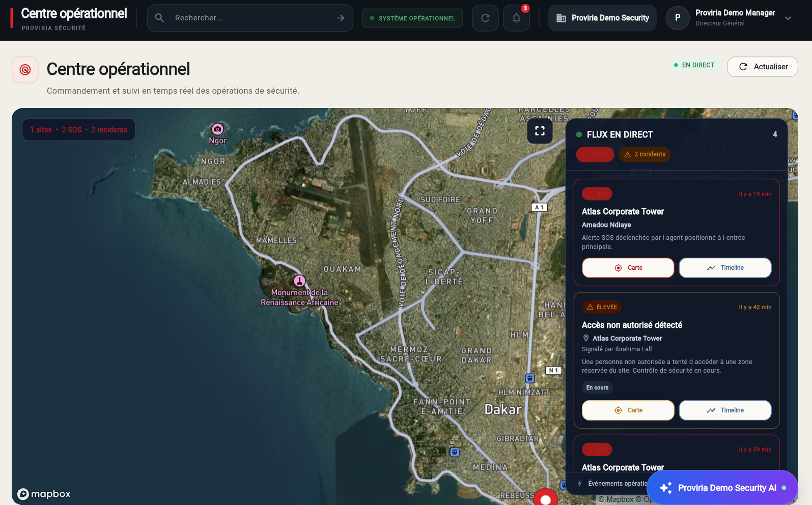
Task: Submit search with the arrow icon
Action: pyautogui.click(x=341, y=18)
